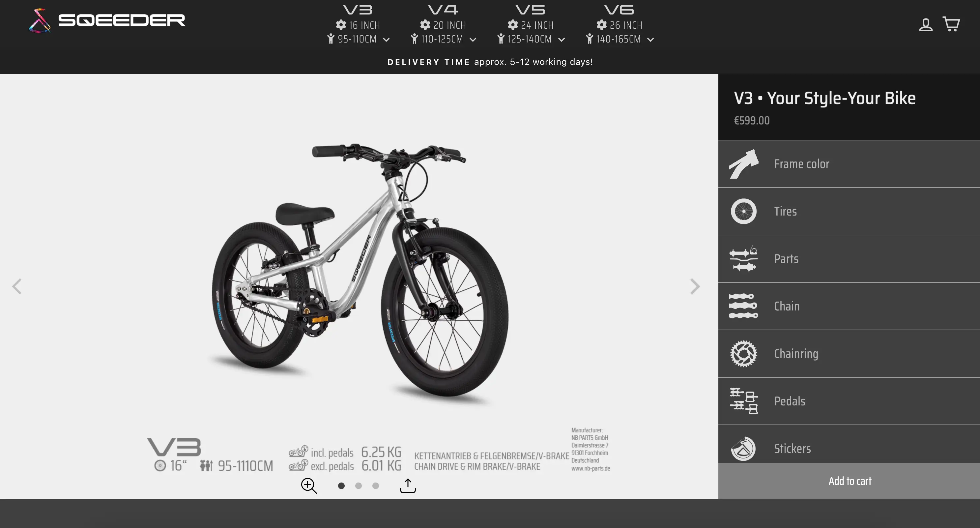The height and width of the screenshot is (528, 980).
Task: Click the frame color arrow icon
Action: coord(743,164)
